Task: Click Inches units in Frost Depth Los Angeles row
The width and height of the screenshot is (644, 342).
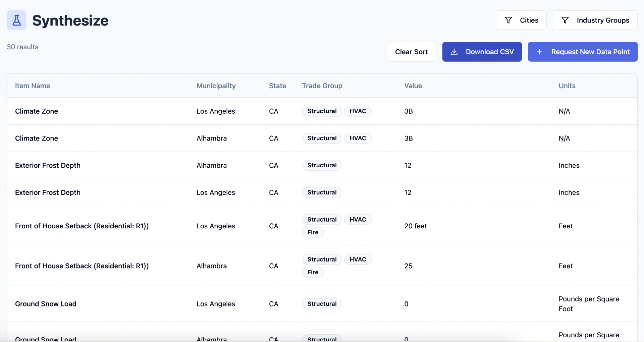Action: point(569,193)
